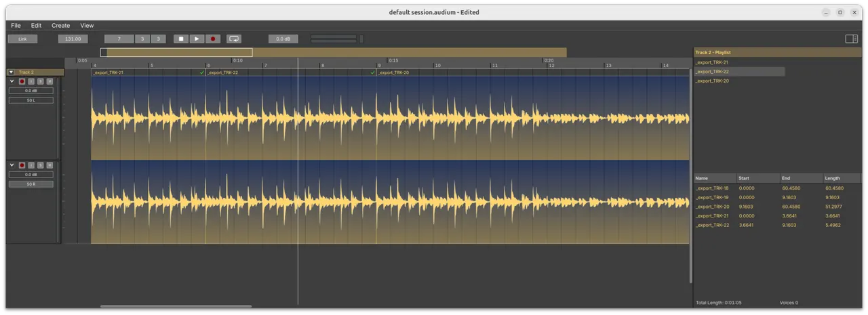Select the 131.00 tempo field

tap(73, 39)
